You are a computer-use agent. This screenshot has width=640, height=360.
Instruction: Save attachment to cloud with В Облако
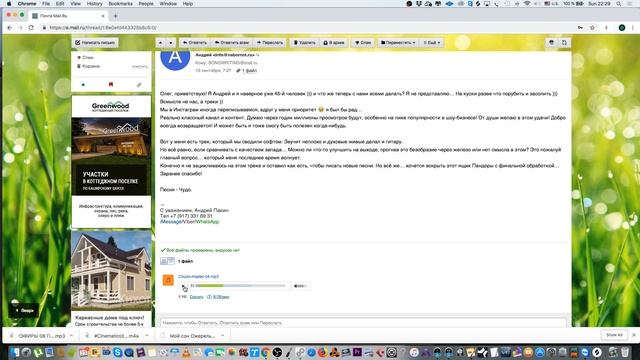point(218,297)
